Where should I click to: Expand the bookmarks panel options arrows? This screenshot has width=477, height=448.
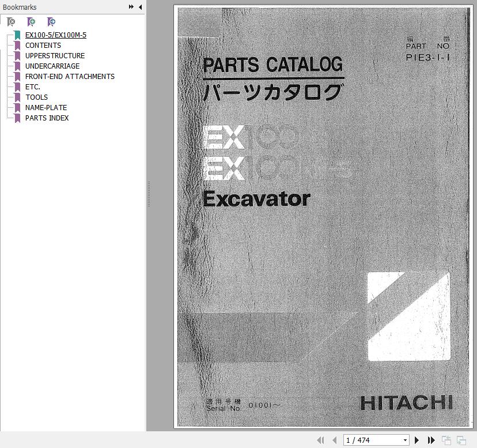[131, 7]
